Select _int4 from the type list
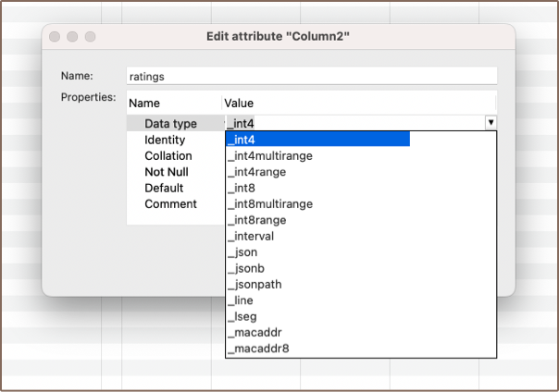This screenshot has width=559, height=392. coord(317,140)
